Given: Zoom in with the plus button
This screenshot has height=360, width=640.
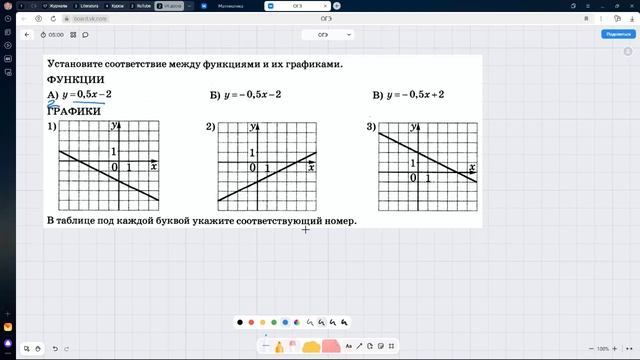Looking at the screenshot, I should (615, 349).
